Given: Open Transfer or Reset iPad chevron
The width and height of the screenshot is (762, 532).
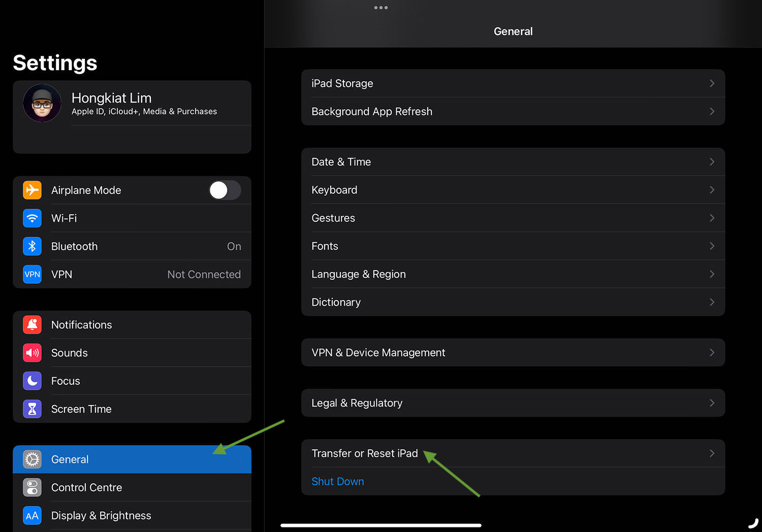Looking at the screenshot, I should coord(712,453).
